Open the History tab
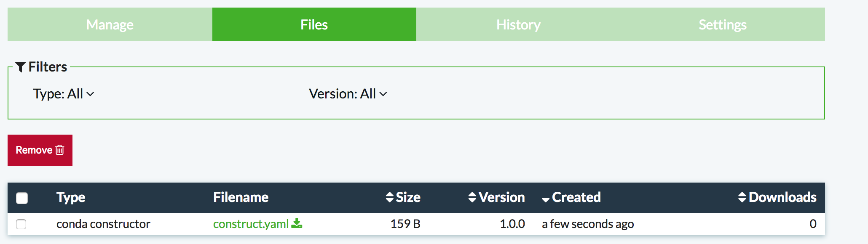The height and width of the screenshot is (244, 868). [x=518, y=24]
